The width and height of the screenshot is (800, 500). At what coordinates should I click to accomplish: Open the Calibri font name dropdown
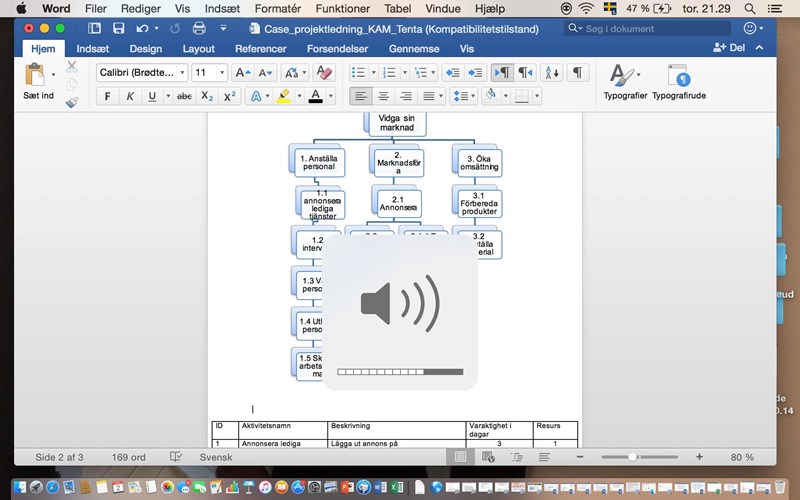pos(141,73)
